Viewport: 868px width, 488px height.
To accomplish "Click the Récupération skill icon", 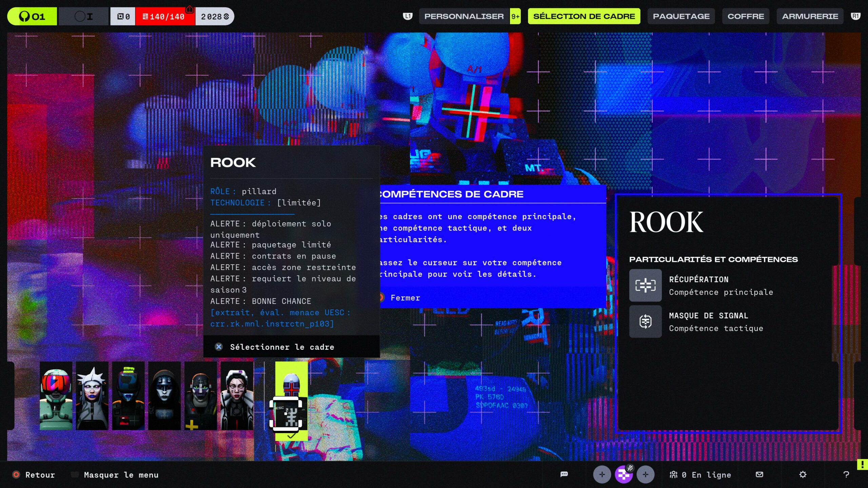I will pos(645,285).
